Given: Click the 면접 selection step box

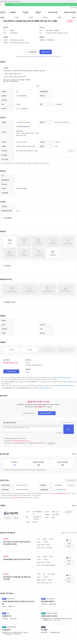Looking at the screenshot, I should coord(29,350).
